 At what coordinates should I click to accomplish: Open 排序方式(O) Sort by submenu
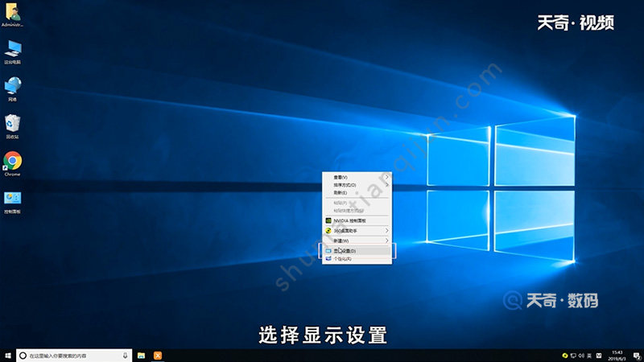[x=357, y=185]
